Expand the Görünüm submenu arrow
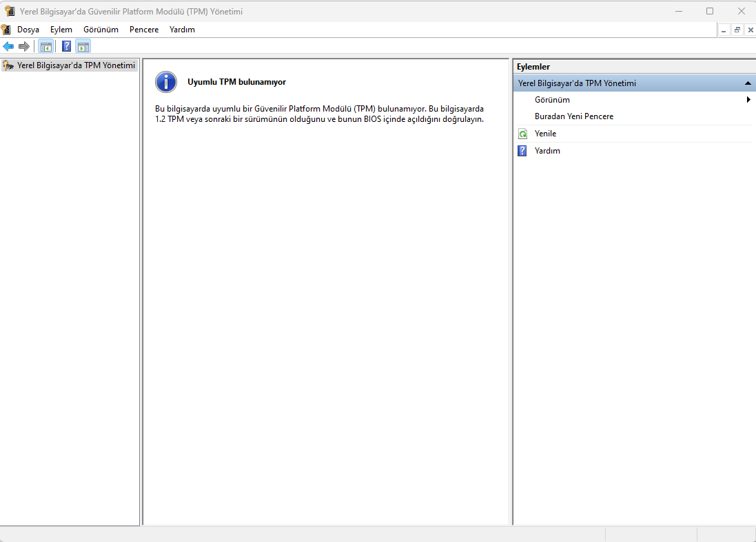 pos(748,100)
